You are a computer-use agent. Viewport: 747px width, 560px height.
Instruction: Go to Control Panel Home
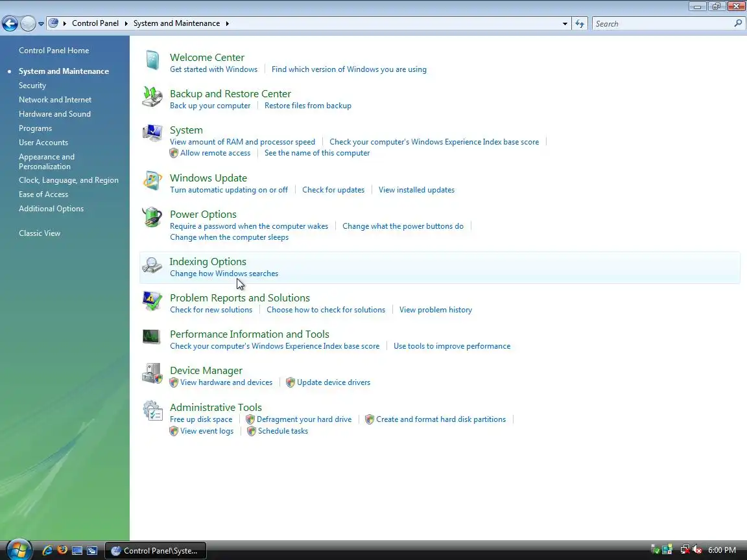54,51
